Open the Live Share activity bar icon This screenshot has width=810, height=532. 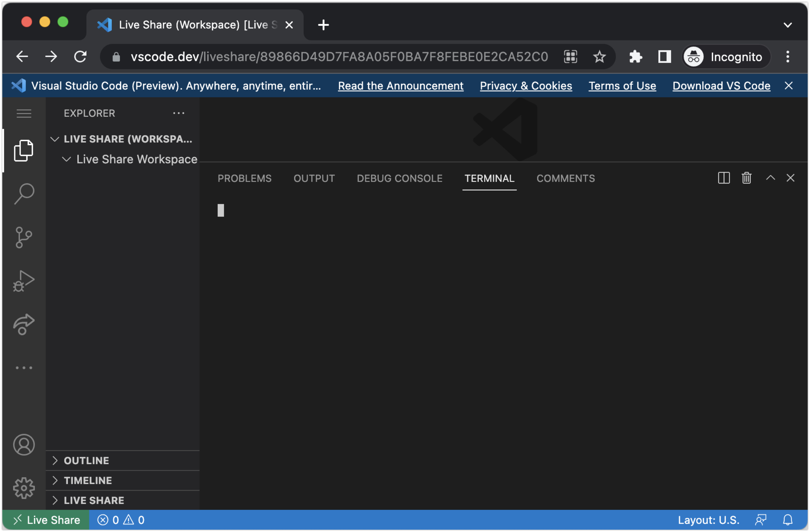coord(24,325)
